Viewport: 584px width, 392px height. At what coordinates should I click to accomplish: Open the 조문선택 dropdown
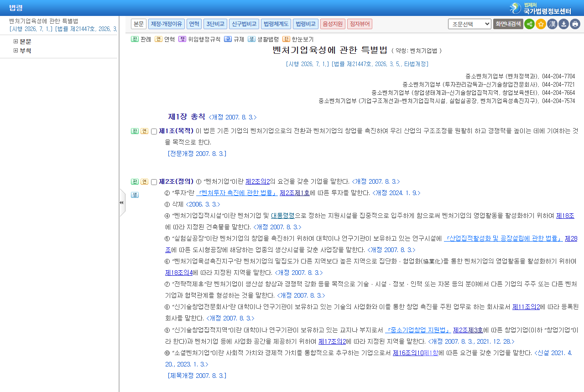click(x=469, y=24)
